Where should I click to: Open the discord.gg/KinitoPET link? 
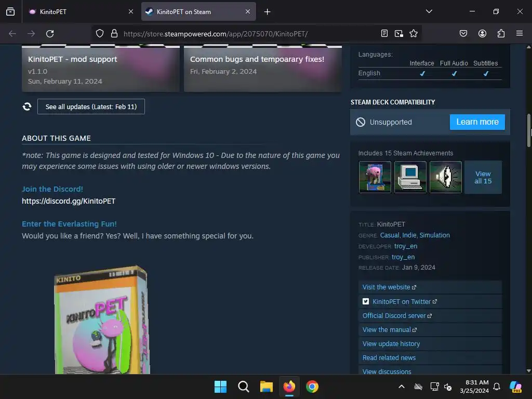click(x=69, y=201)
